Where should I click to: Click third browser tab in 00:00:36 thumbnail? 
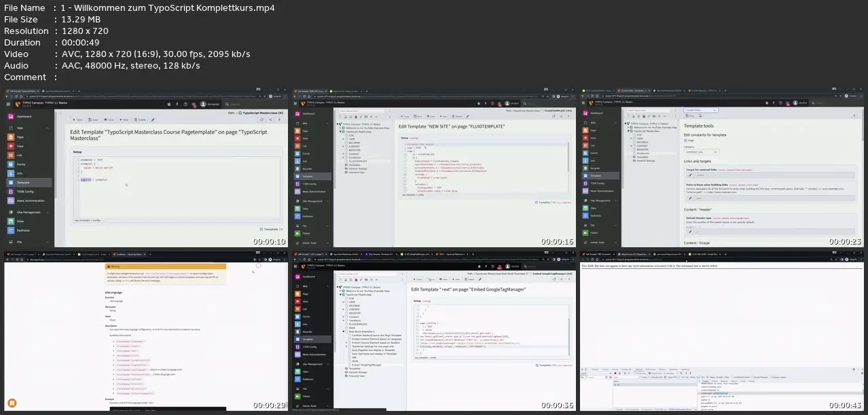tap(380, 254)
